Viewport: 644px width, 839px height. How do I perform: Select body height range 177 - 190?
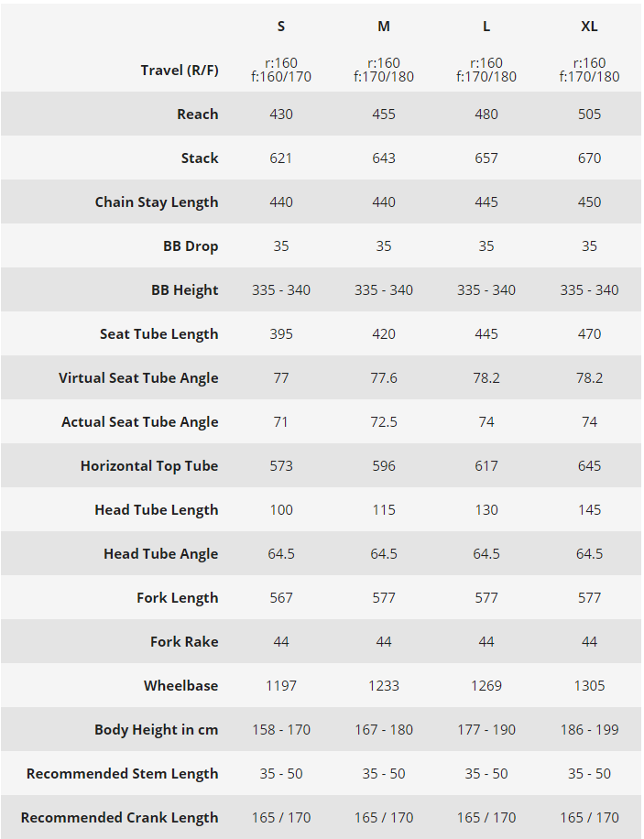pyautogui.click(x=486, y=729)
